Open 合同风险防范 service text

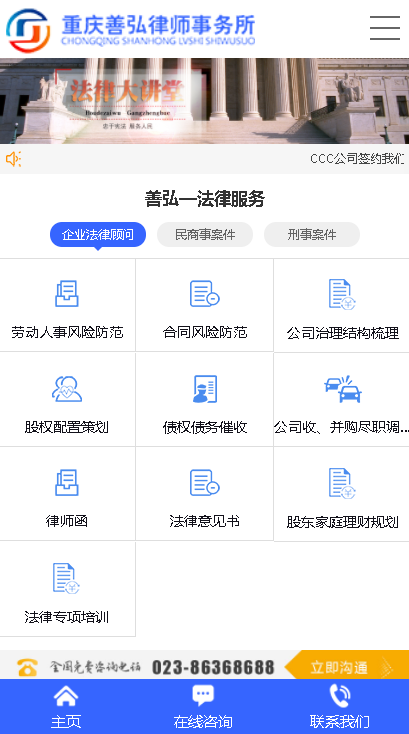pos(204,332)
